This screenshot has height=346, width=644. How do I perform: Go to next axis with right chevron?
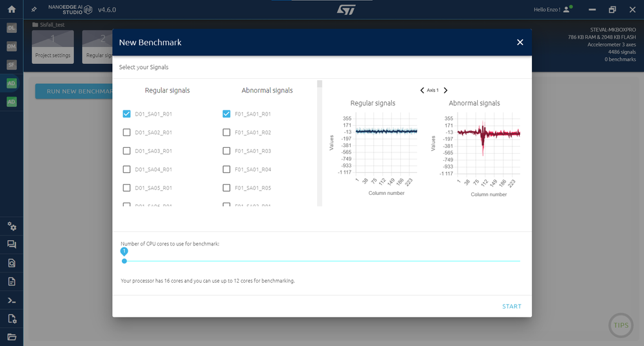tap(445, 90)
